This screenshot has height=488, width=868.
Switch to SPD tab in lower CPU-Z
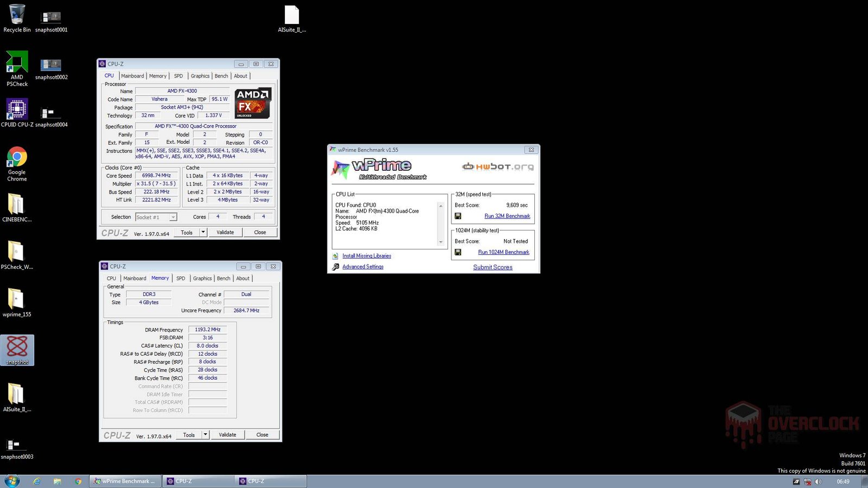coord(181,278)
